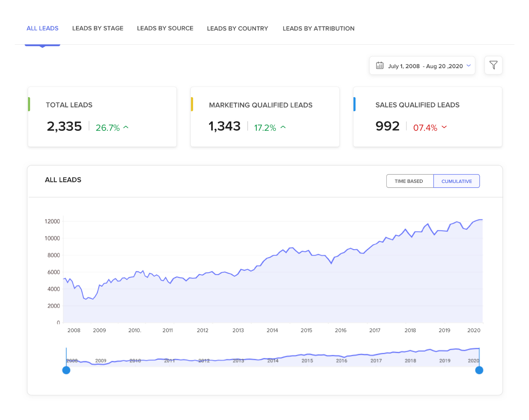
Task: Switch to Leads by Stage tab
Action: point(98,28)
